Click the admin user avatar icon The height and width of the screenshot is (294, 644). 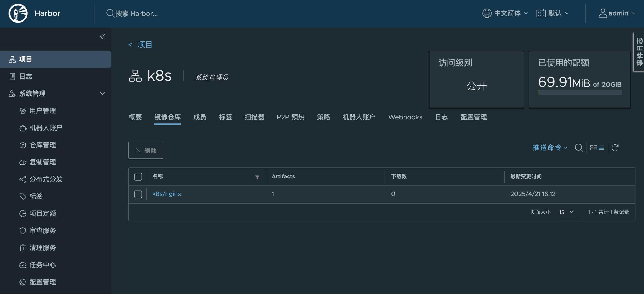click(x=603, y=13)
